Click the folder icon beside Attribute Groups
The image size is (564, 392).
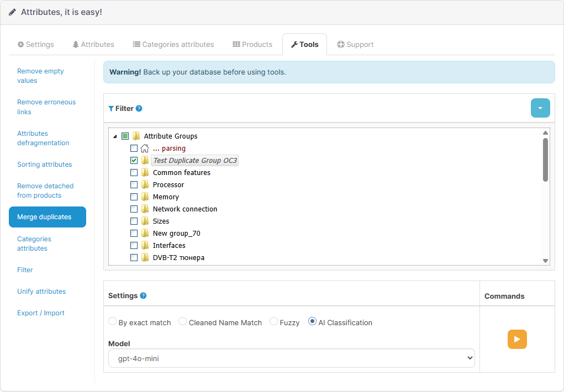click(x=135, y=136)
